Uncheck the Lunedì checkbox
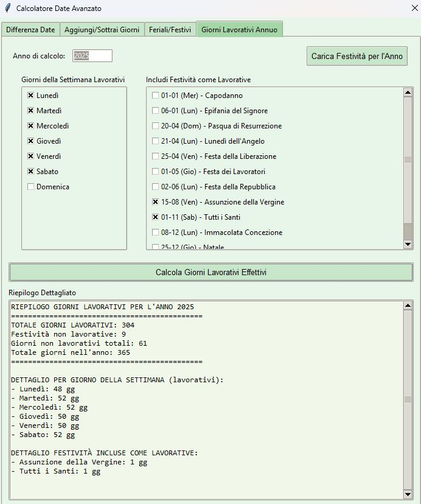Image resolution: width=421 pixels, height=504 pixels. click(30, 96)
